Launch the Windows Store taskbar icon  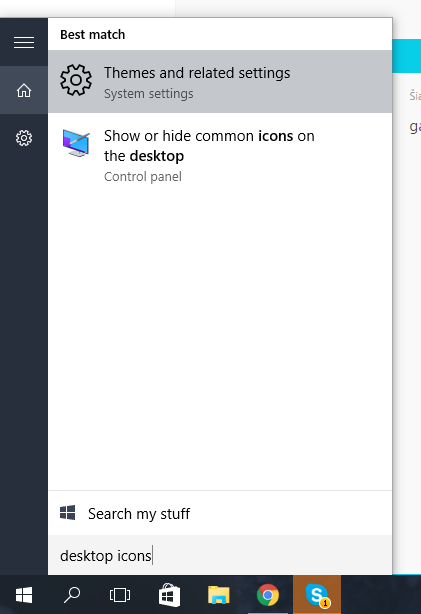click(x=170, y=595)
